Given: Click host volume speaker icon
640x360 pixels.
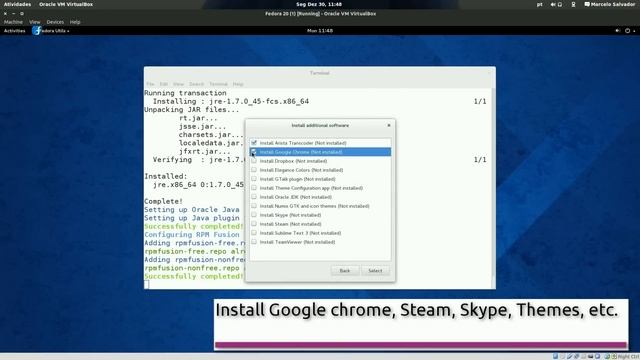Looking at the screenshot, I should (553, 4).
